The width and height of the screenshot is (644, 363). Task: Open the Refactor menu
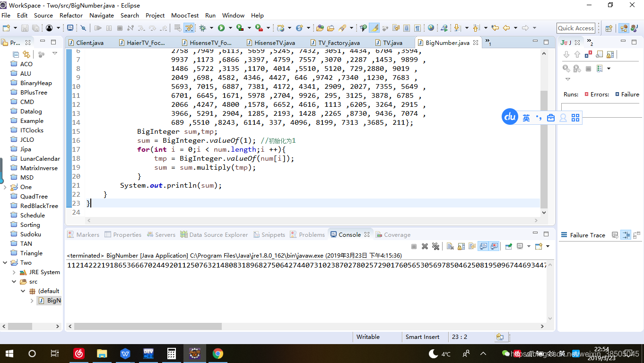(71, 15)
